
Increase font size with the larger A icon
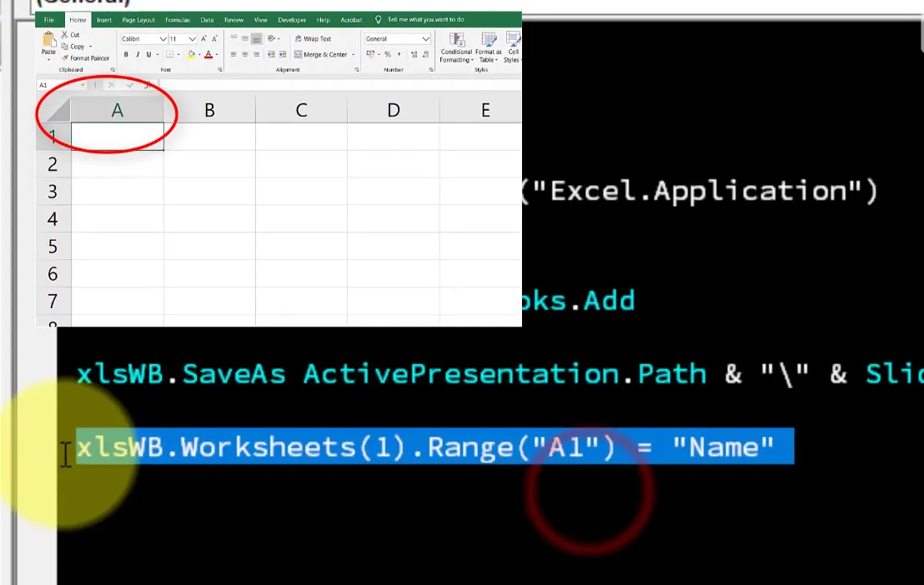click(203, 39)
